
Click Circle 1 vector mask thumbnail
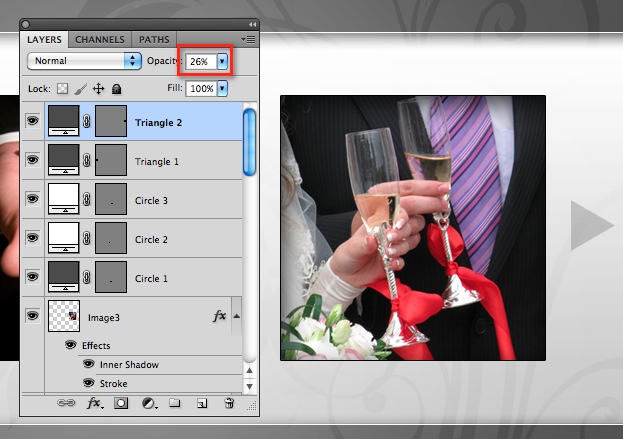pyautogui.click(x=111, y=277)
